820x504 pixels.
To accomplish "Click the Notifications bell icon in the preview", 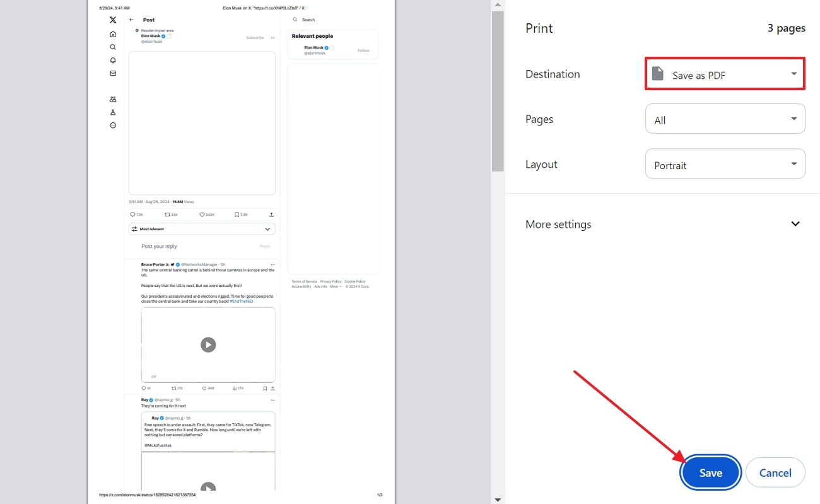I will 113,61.
